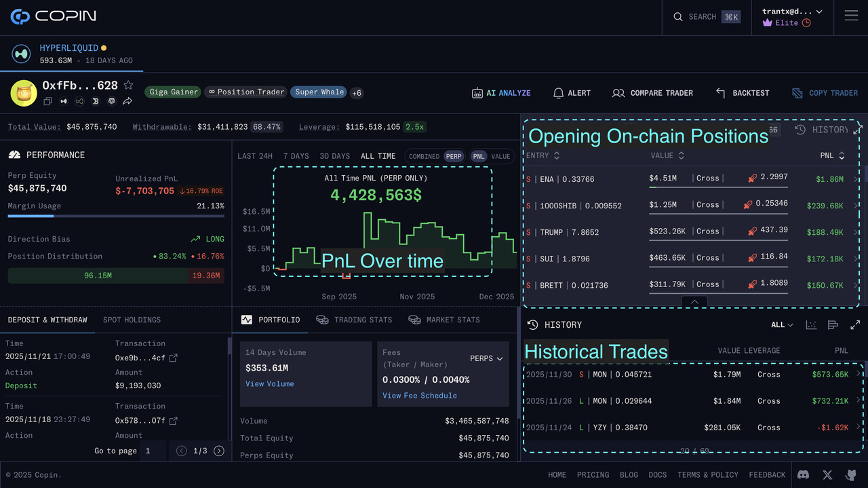Screen dimensions: 868x488
Task: Go to previous deposit page
Action: point(182,451)
